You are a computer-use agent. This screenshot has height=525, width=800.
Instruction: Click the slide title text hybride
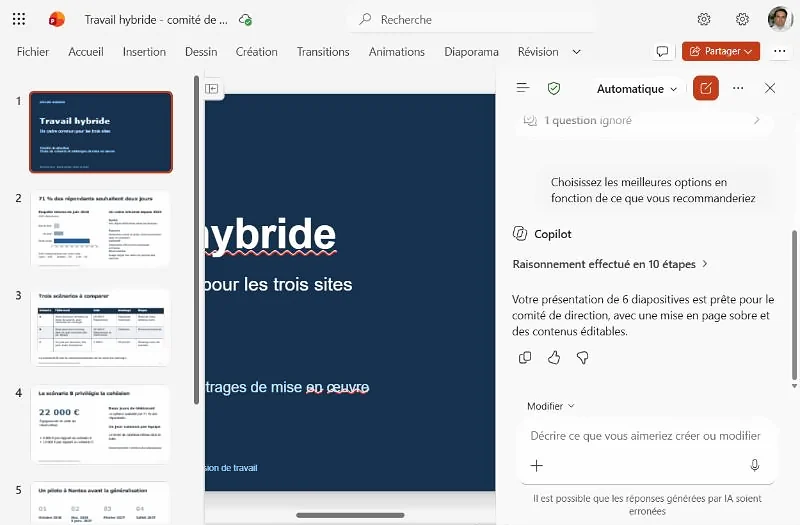point(270,235)
